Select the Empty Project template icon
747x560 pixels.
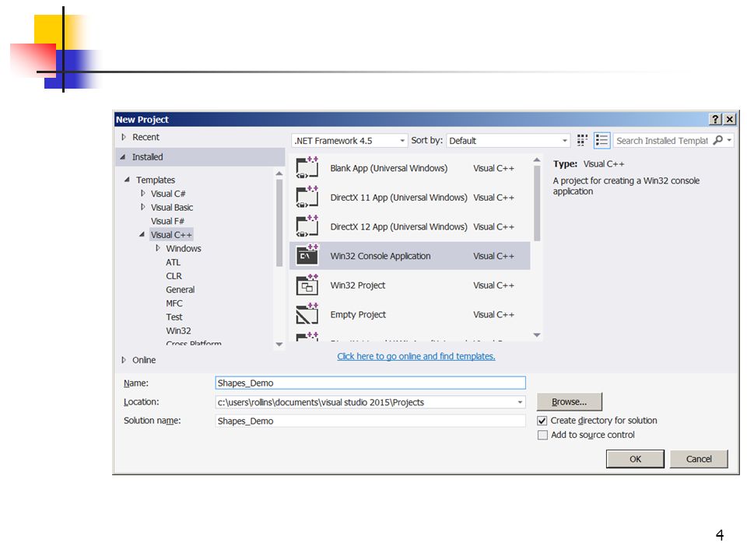click(x=307, y=314)
